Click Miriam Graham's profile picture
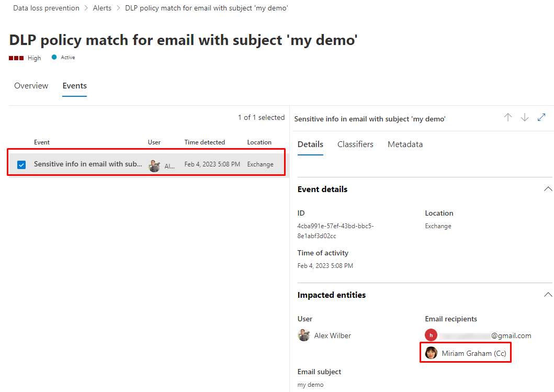554x392 pixels. click(x=431, y=353)
